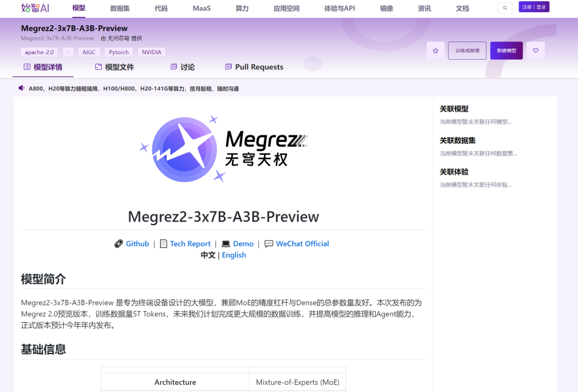Open the MaaS navigation menu
Screen dimensions: 578x392
(x=202, y=8)
